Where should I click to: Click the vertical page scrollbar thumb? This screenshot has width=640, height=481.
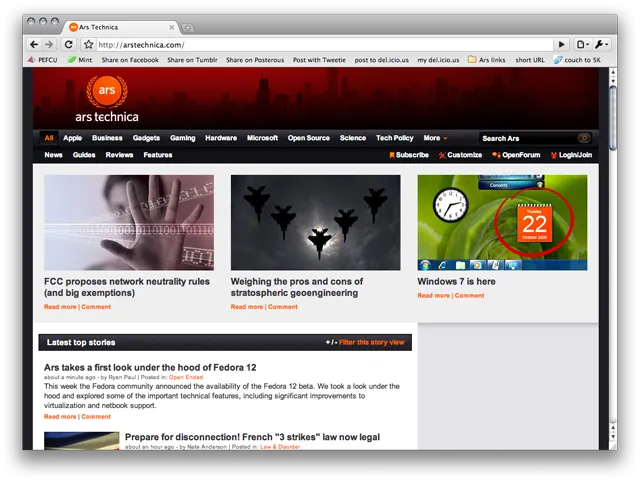coord(613,118)
